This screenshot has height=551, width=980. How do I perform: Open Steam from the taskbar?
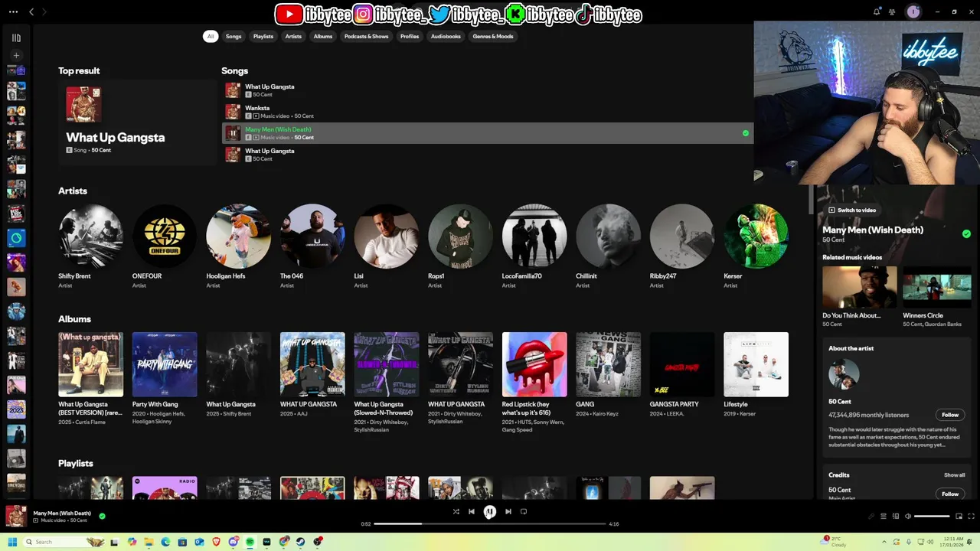(x=300, y=542)
